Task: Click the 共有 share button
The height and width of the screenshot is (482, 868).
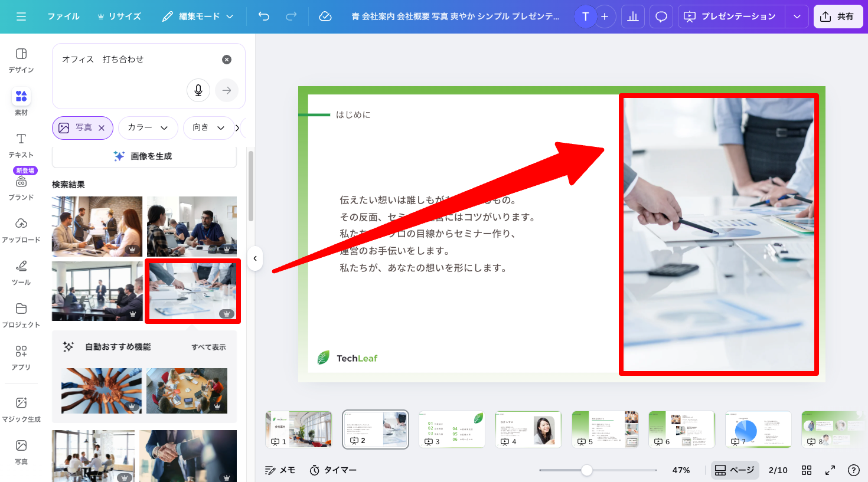Action: [837, 17]
